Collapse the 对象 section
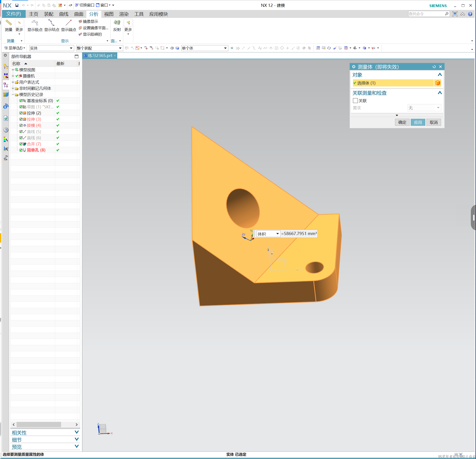Image resolution: width=476 pixels, height=459 pixels. (439, 75)
